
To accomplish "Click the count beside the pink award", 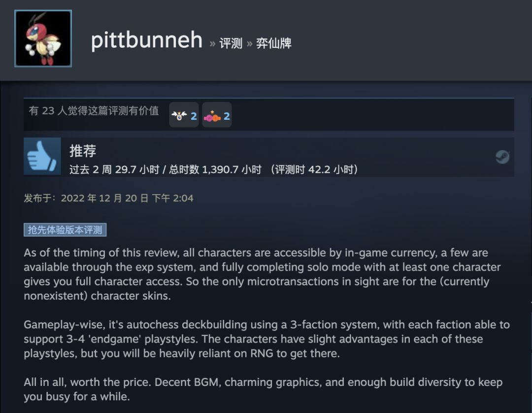I will pos(227,116).
